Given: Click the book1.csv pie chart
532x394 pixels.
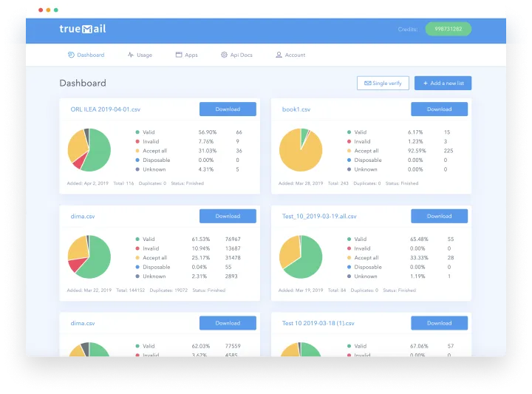Looking at the screenshot, I should pyautogui.click(x=301, y=149).
